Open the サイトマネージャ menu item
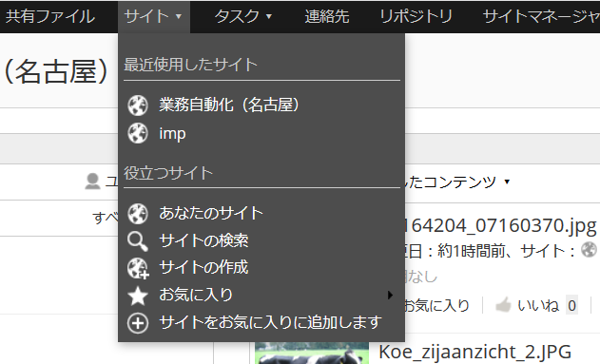The width and height of the screenshot is (600, 364). (x=541, y=16)
